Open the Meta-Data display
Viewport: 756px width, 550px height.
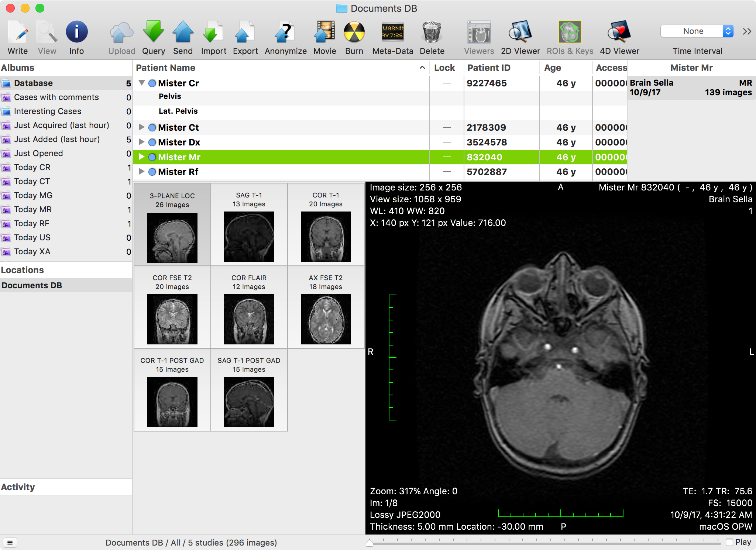(392, 32)
